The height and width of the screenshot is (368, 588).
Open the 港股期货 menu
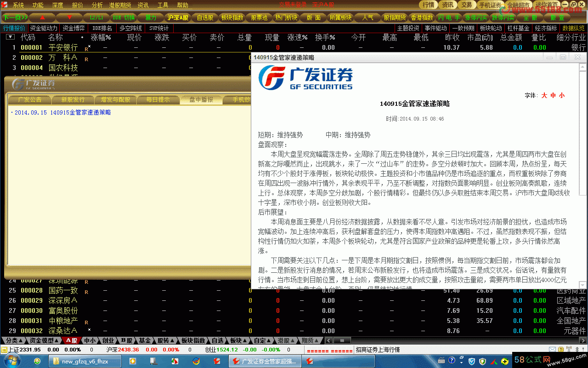[120, 6]
